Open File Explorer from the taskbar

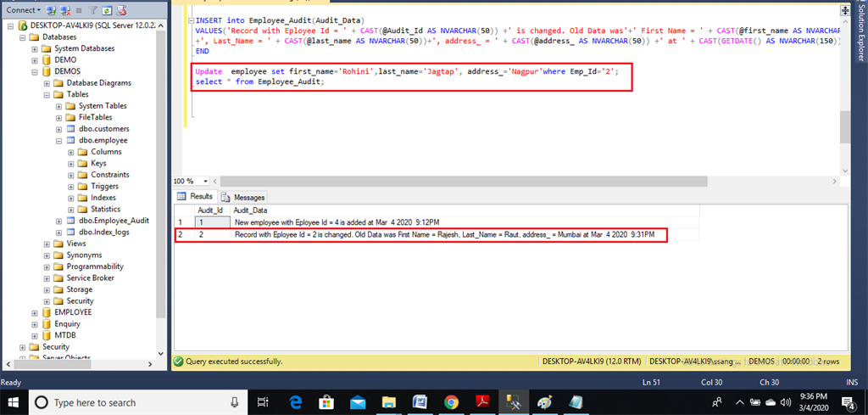coord(388,402)
